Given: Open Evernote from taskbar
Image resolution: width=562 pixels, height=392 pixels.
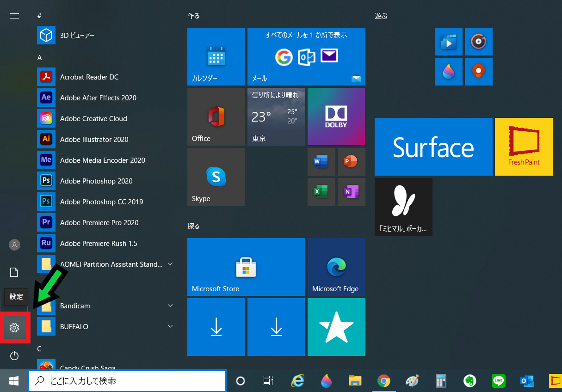Looking at the screenshot, I should [469, 381].
